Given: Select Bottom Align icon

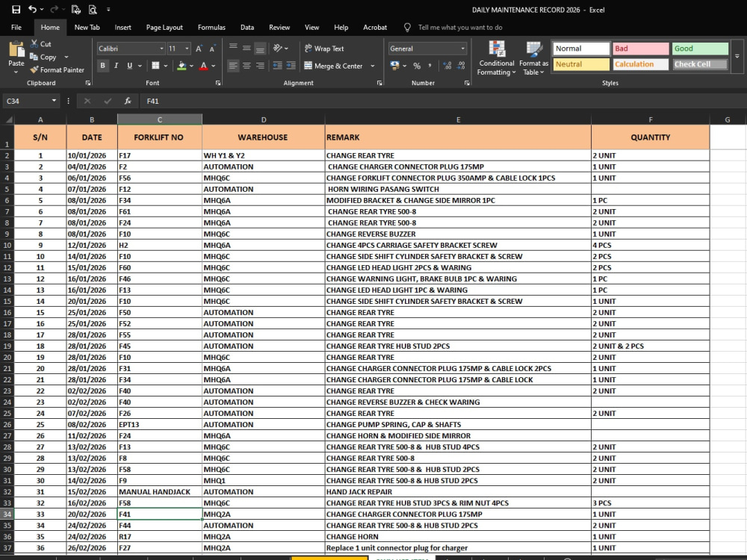Looking at the screenshot, I should pos(260,48).
